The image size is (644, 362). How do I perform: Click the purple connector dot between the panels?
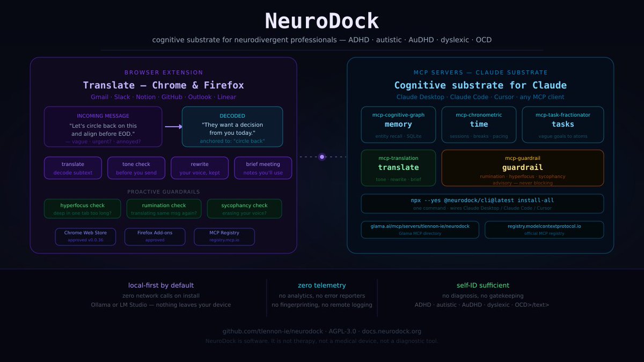click(322, 157)
